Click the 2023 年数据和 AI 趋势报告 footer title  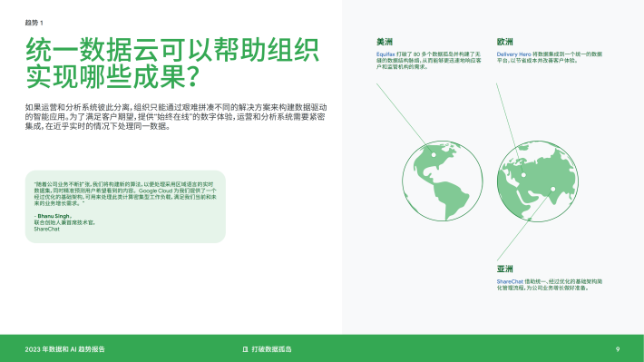tap(65, 349)
